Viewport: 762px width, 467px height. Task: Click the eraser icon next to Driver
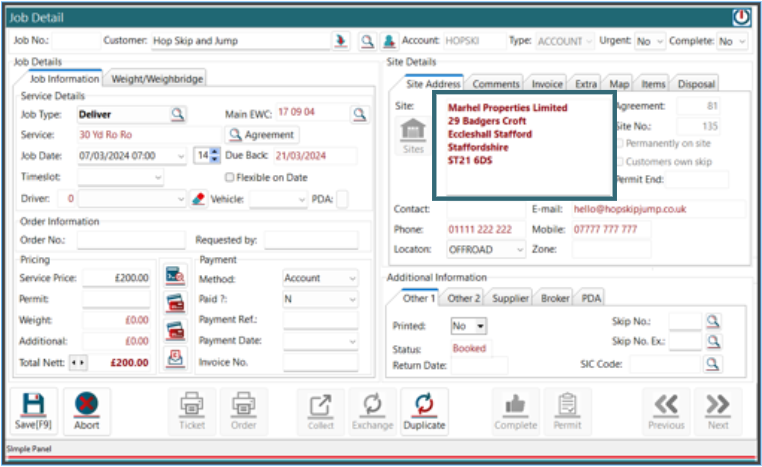coord(198,199)
